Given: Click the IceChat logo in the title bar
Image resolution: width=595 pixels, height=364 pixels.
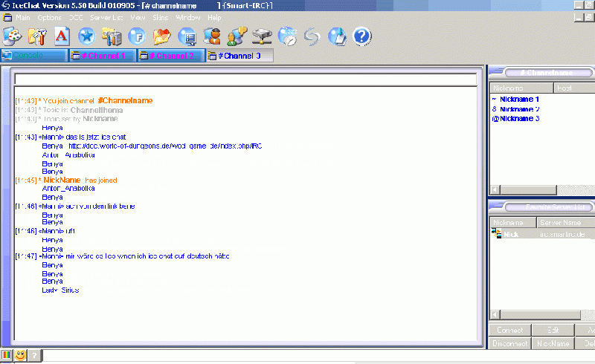Looking at the screenshot, I should [5, 5].
